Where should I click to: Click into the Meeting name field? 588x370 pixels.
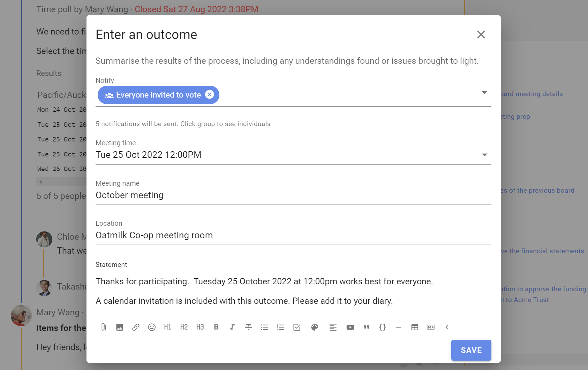(293, 195)
